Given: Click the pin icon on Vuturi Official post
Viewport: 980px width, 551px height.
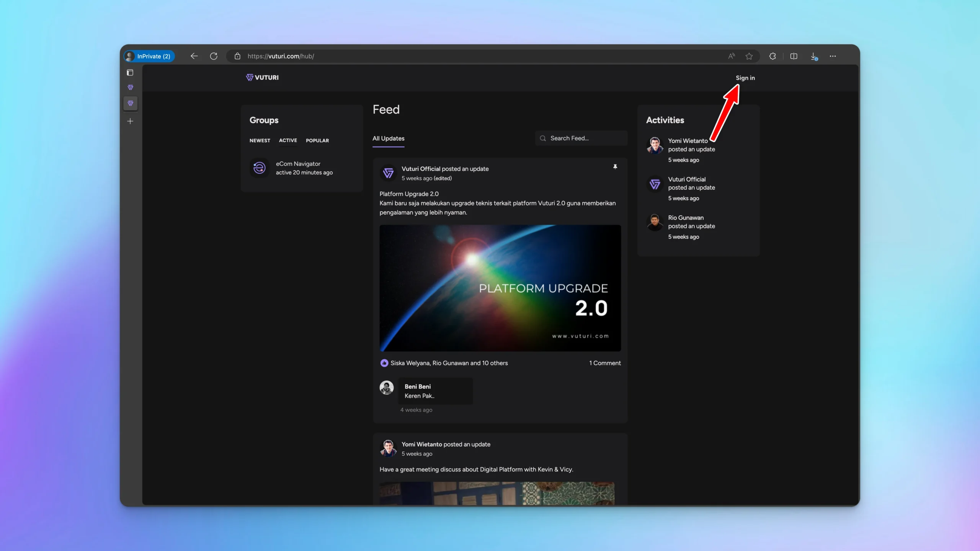Looking at the screenshot, I should (x=615, y=167).
